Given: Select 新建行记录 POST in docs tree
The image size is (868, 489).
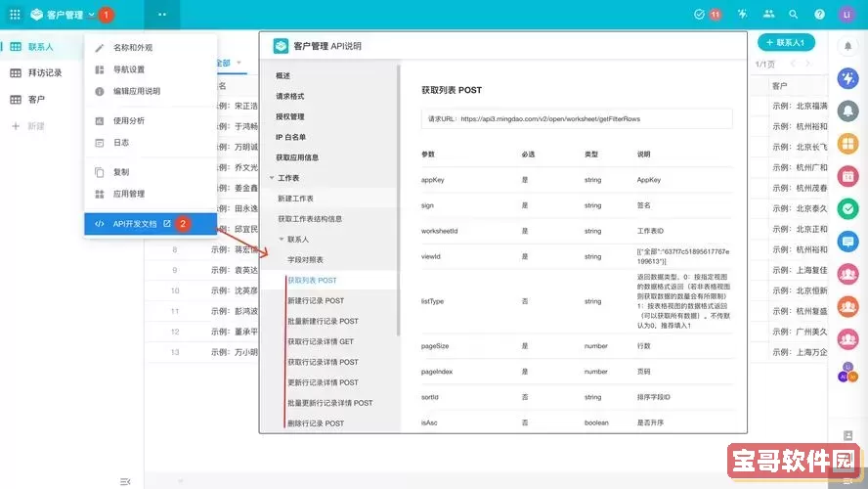Looking at the screenshot, I should [316, 301].
